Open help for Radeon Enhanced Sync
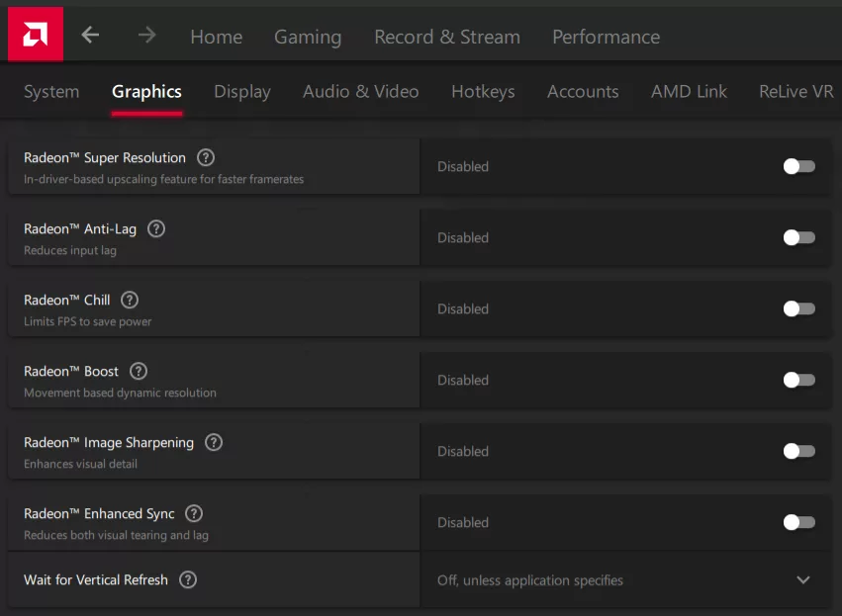 point(194,513)
